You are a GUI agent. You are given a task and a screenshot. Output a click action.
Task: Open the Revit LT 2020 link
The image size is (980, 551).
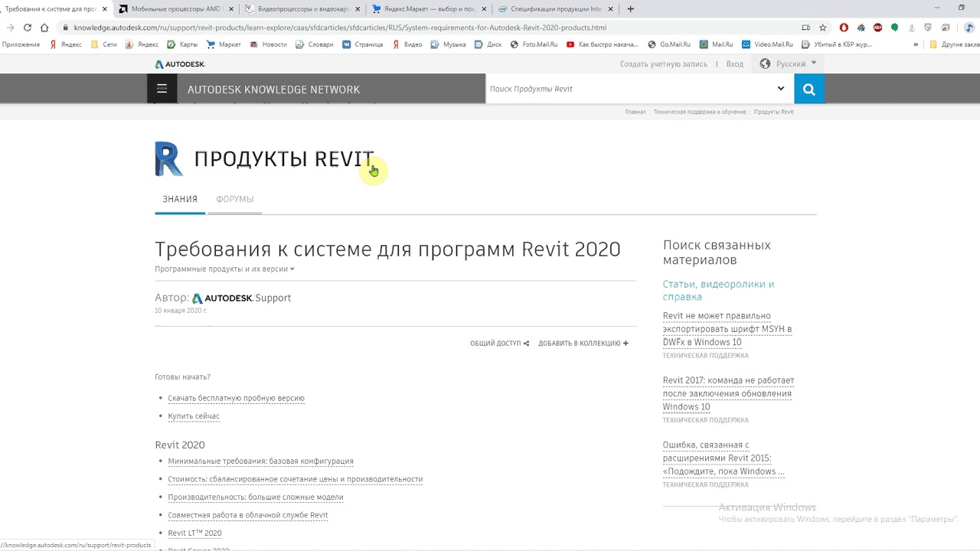pyautogui.click(x=194, y=533)
